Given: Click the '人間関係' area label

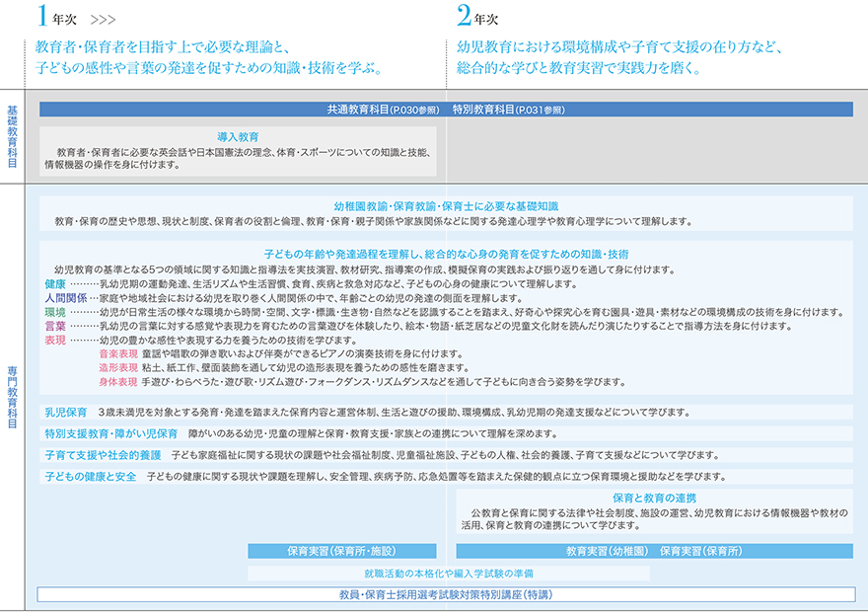Looking at the screenshot, I should click(x=66, y=298).
